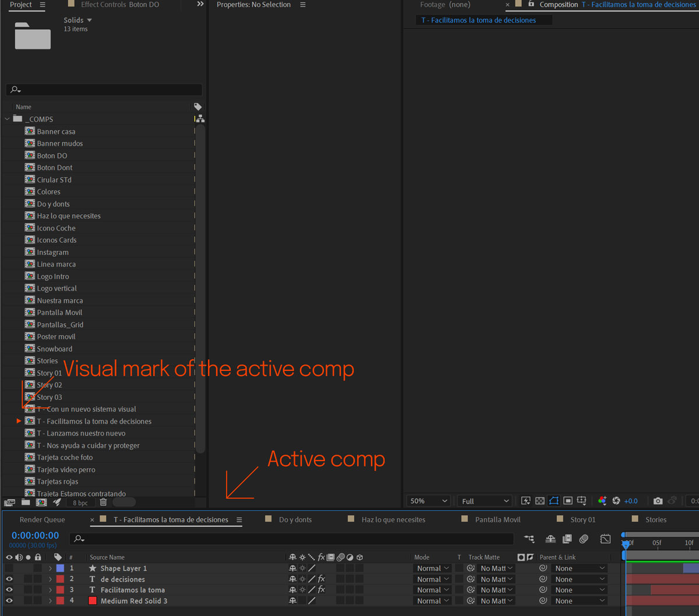Click the 8 bpc project color depth button

tap(80, 501)
